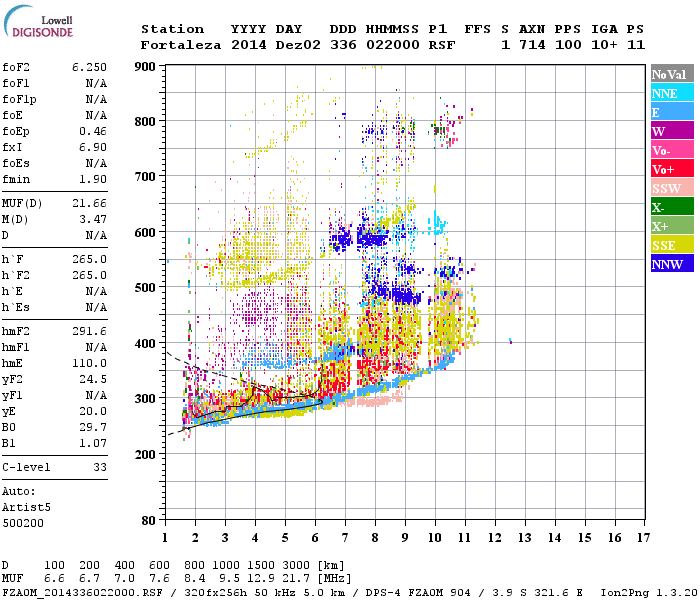Click the Ion2Png 1.3.20 version text
This screenshot has height=600, width=700.
point(649,592)
